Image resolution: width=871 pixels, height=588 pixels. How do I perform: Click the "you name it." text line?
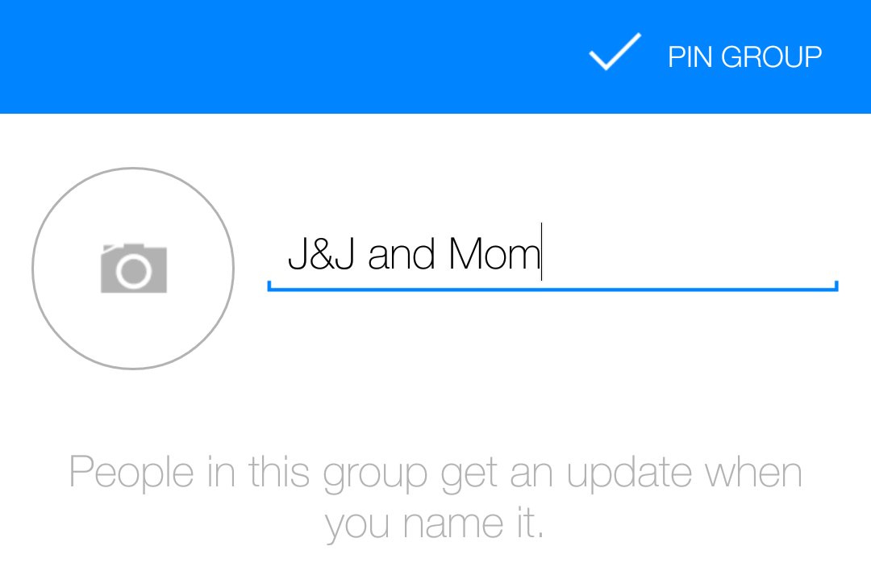(435, 524)
